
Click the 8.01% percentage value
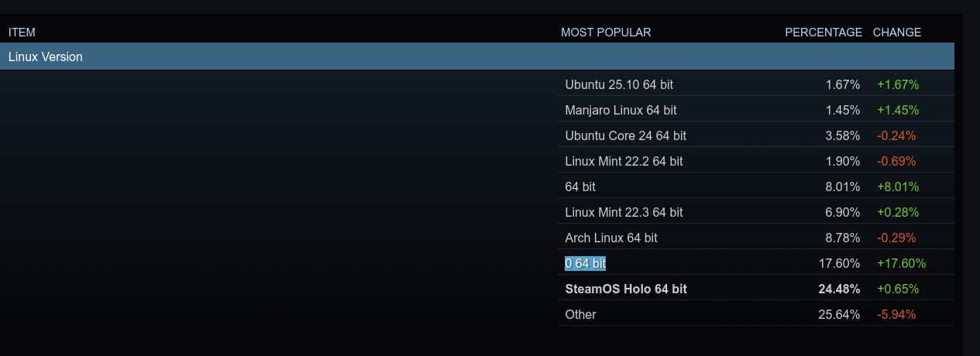[x=843, y=187]
